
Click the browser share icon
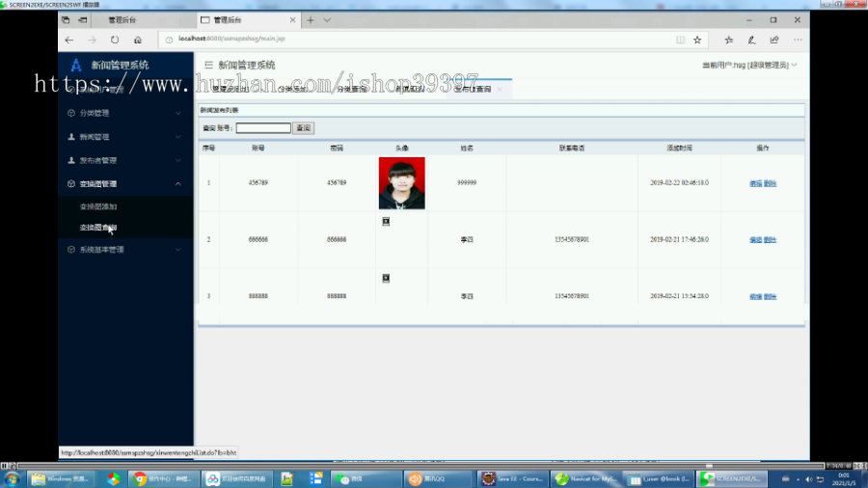pos(774,40)
